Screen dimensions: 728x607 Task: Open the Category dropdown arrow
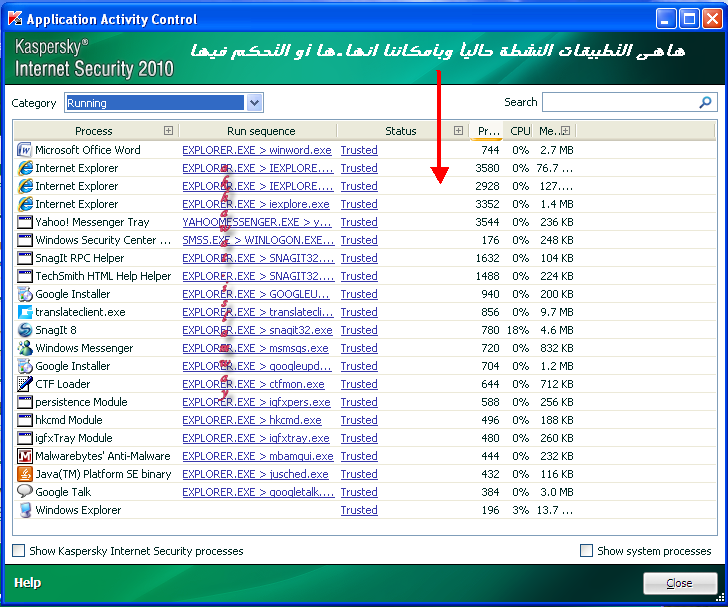point(254,103)
